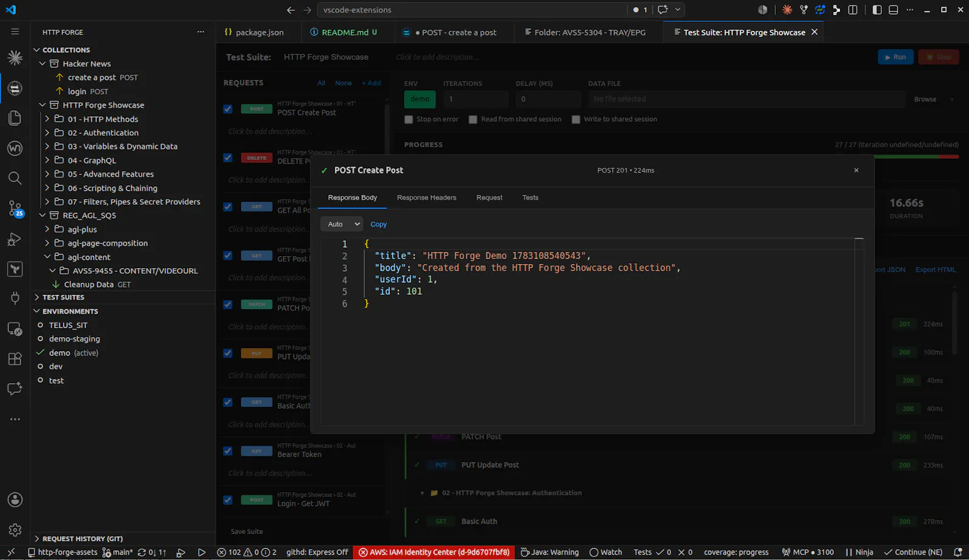Click the vscode-extensions command center search box

click(472, 10)
